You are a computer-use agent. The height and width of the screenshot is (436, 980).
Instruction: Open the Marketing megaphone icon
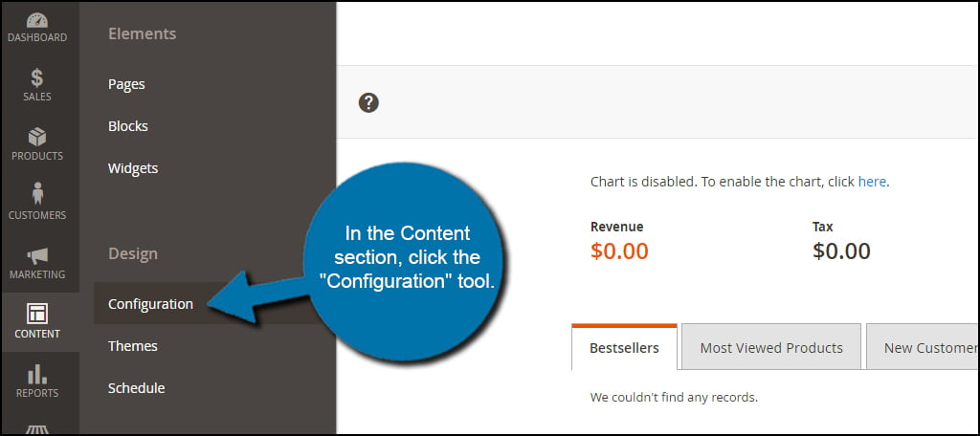37,256
